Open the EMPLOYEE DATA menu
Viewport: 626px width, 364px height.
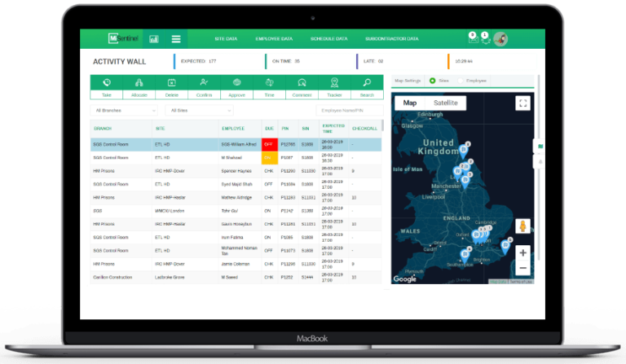[274, 38]
